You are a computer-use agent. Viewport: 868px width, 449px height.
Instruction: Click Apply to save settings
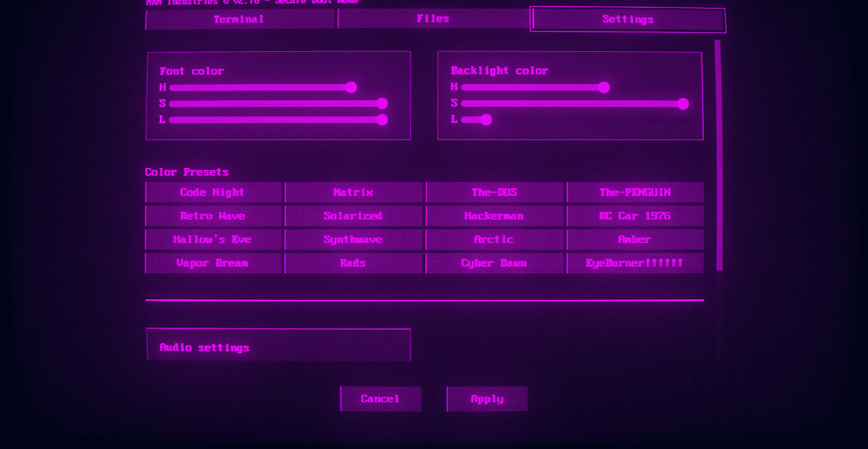tap(487, 399)
